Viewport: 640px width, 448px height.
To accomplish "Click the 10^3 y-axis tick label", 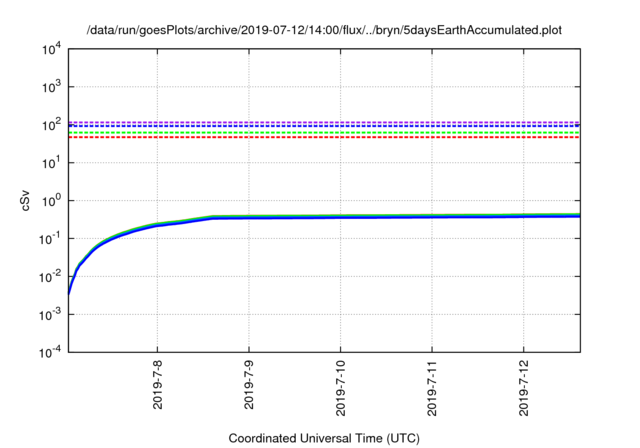I will pos(51,87).
